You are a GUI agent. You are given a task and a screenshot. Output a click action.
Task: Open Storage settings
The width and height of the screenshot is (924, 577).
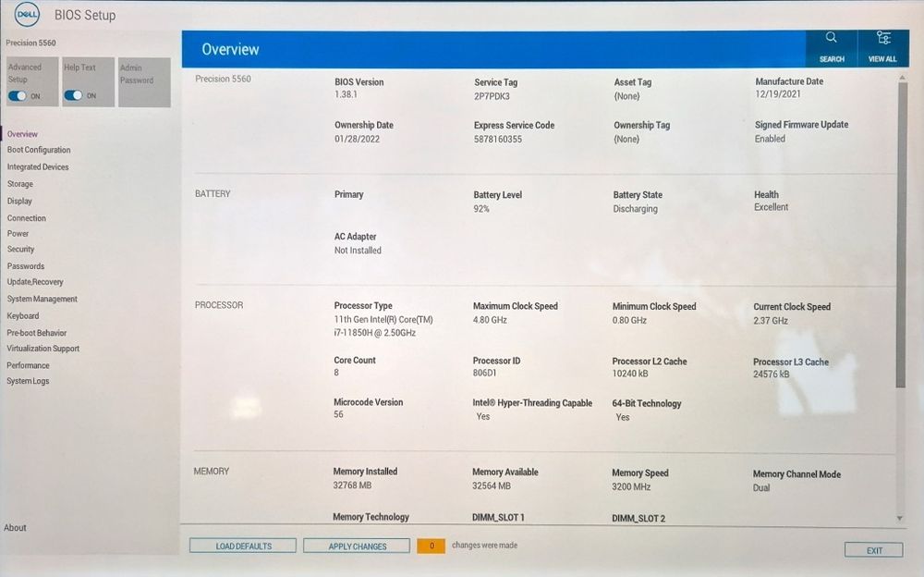click(20, 184)
